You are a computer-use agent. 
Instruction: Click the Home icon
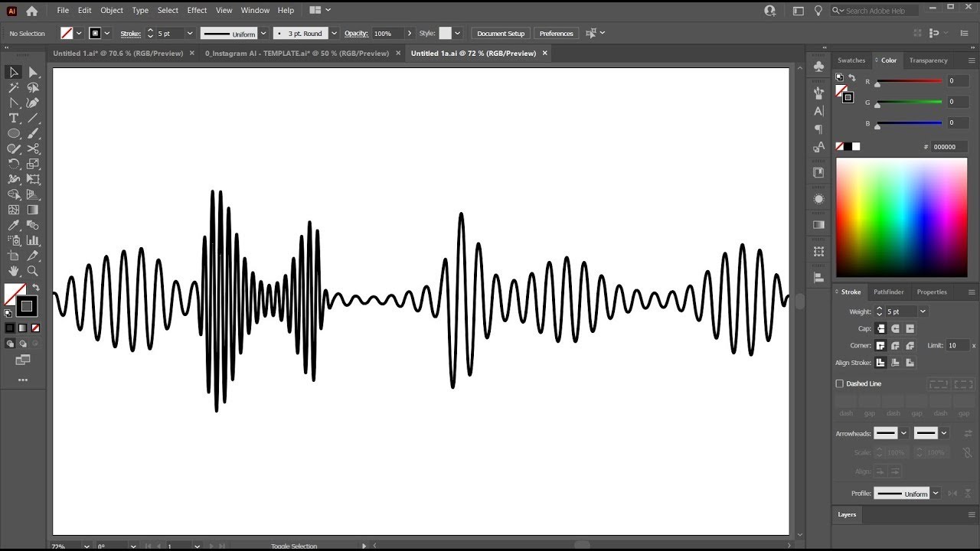(x=31, y=11)
